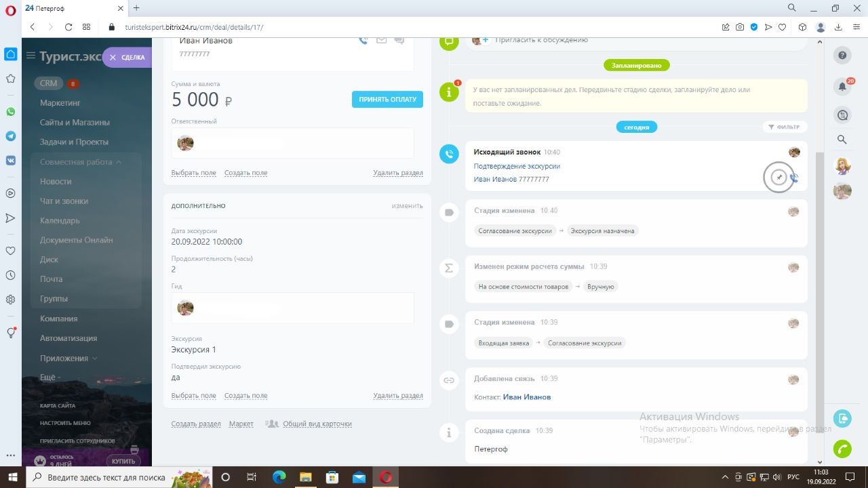The height and width of the screenshot is (488, 868).
Task: Click Создать поле under Ответственный
Action: point(245,173)
